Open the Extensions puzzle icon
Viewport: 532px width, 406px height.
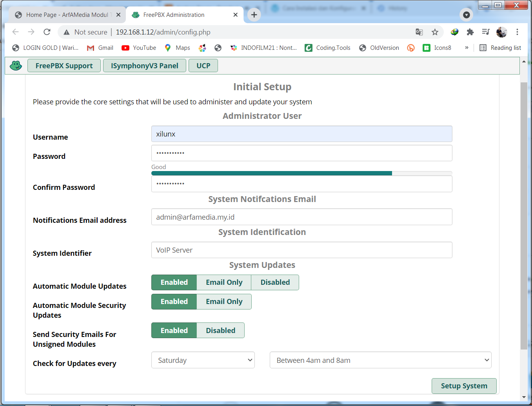pos(470,32)
